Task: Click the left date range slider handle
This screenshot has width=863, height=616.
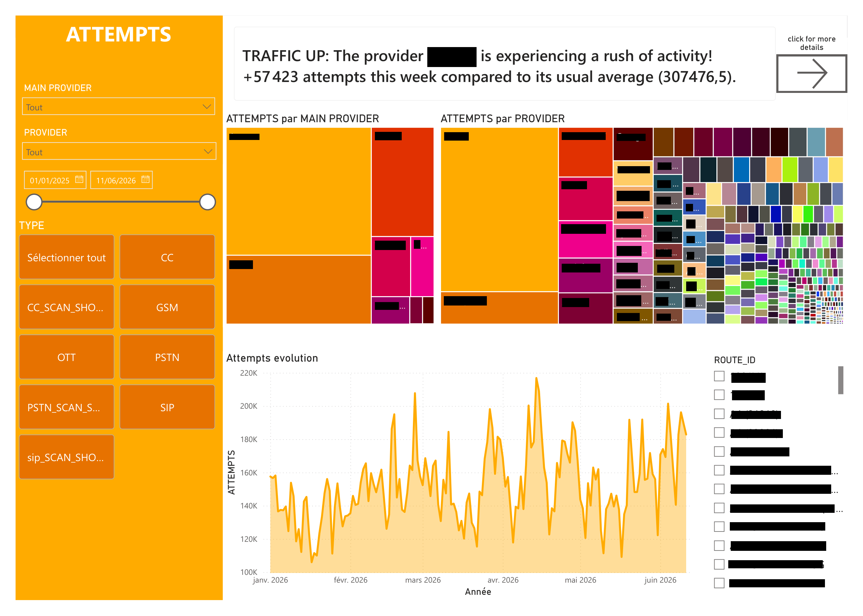Action: pyautogui.click(x=34, y=202)
